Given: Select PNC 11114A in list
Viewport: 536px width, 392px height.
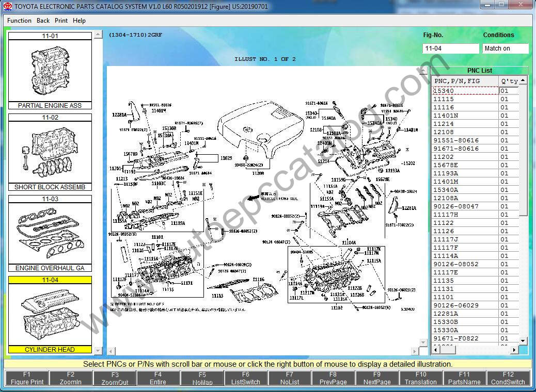Looking at the screenshot, I should tap(475, 256).
